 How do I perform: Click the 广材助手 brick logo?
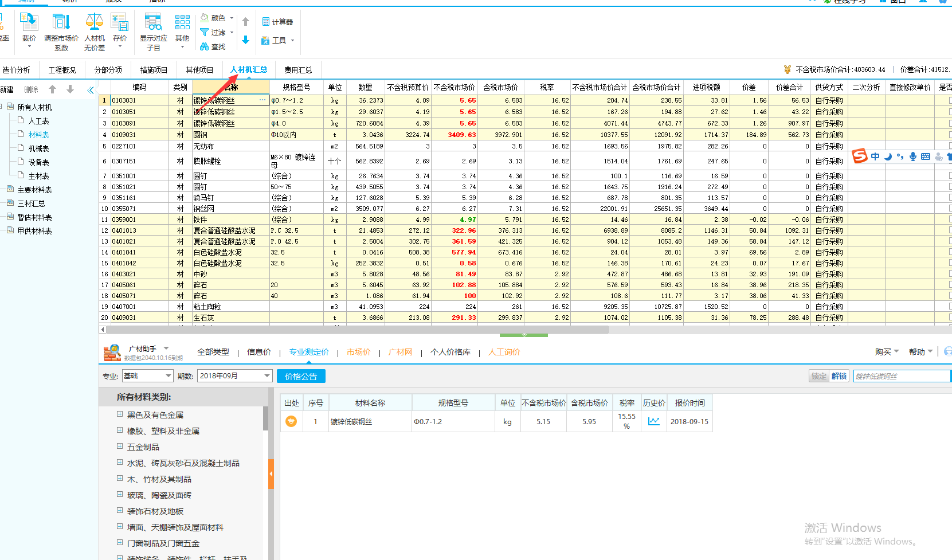tap(112, 353)
